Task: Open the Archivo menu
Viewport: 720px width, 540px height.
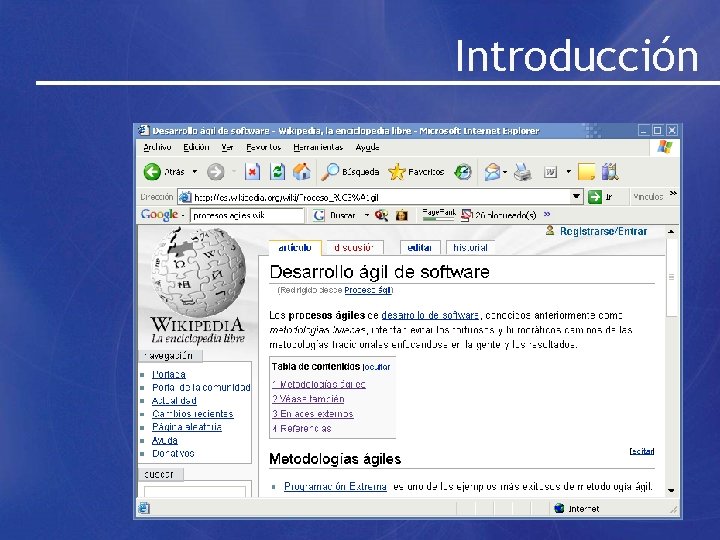Action: pyautogui.click(x=157, y=147)
